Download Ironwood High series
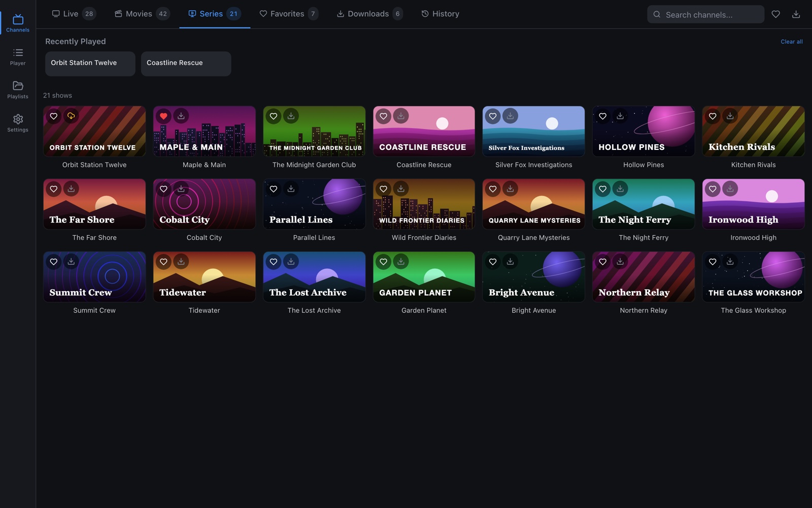The width and height of the screenshot is (812, 508). (x=730, y=189)
